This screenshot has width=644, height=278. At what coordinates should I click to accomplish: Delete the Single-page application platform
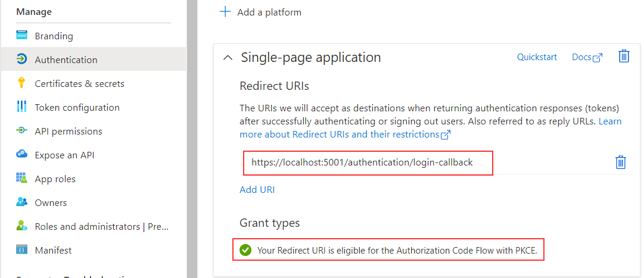(624, 57)
